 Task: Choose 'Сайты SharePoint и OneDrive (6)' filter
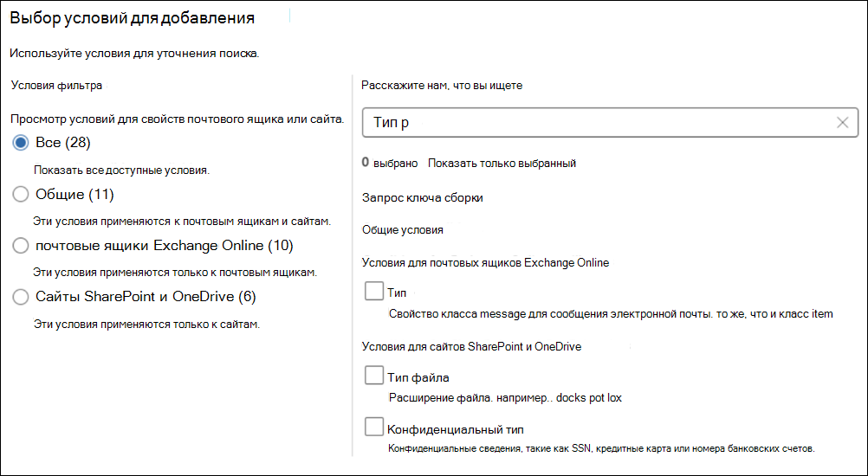(x=21, y=297)
